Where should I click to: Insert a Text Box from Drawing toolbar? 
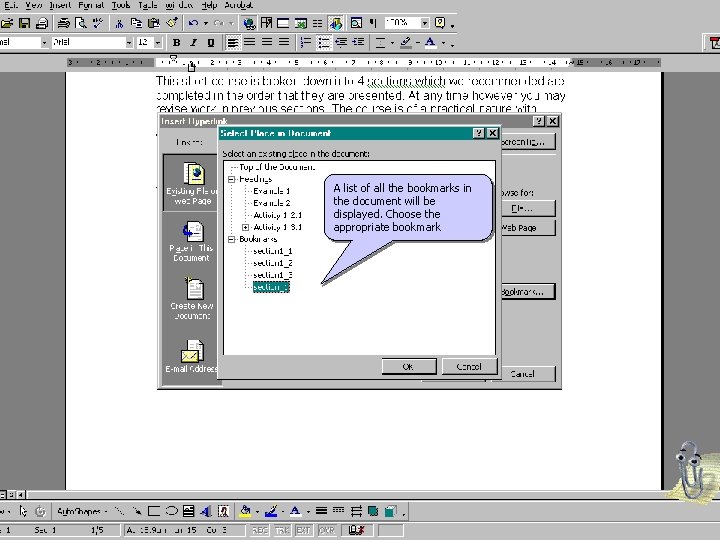[x=188, y=511]
